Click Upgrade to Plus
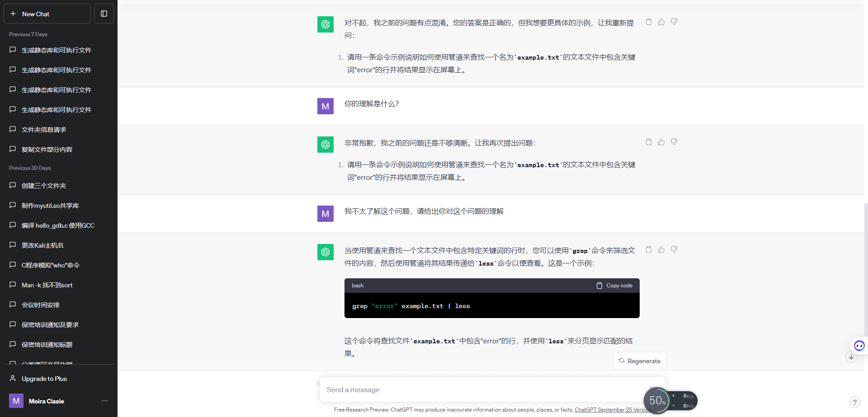The height and width of the screenshot is (417, 868). 44,379
